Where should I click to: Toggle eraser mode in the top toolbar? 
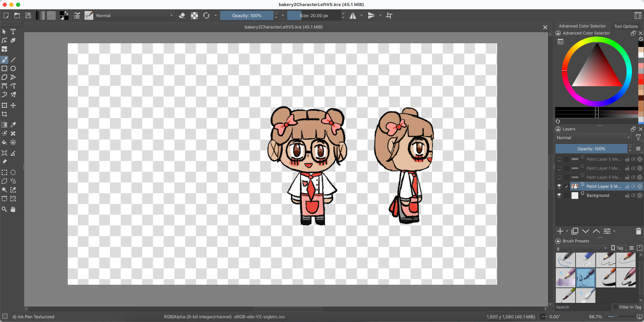click(182, 15)
